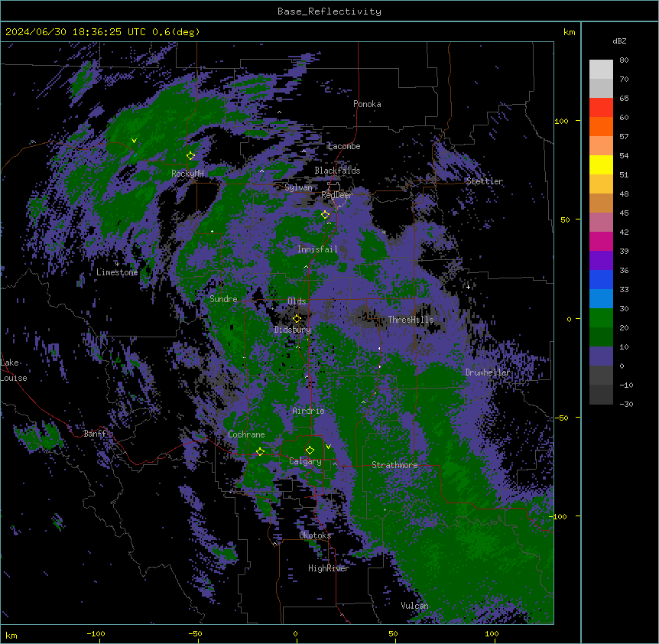Pick the red 65 dBZ legend swatch
This screenshot has height=644, width=659.
(x=601, y=108)
